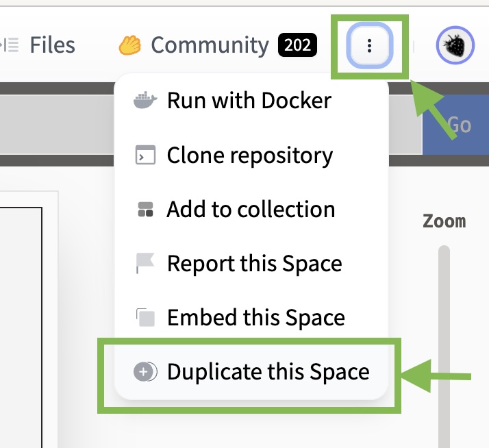This screenshot has width=489, height=448.
Task: Click the flag icon for reporting
Action: pyautogui.click(x=145, y=264)
